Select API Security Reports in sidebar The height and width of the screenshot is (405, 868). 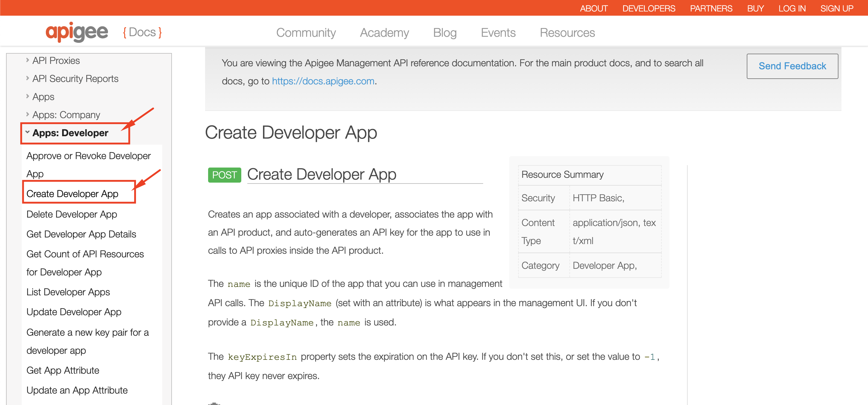click(x=75, y=79)
